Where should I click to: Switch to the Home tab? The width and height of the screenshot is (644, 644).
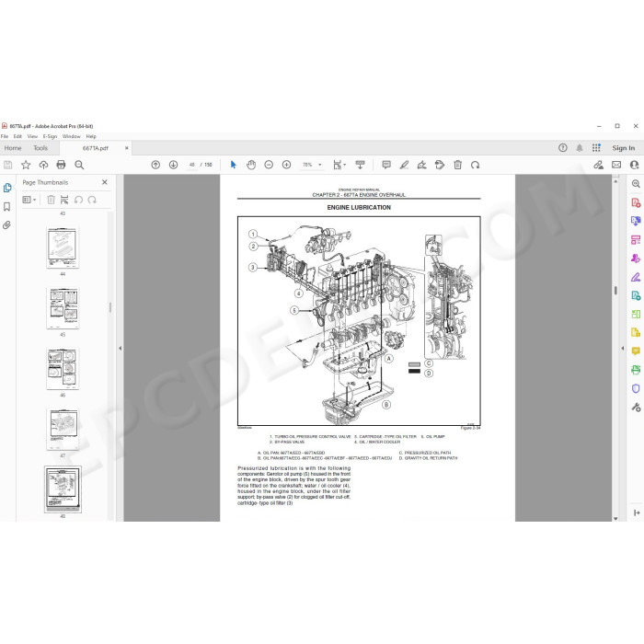pyautogui.click(x=13, y=148)
